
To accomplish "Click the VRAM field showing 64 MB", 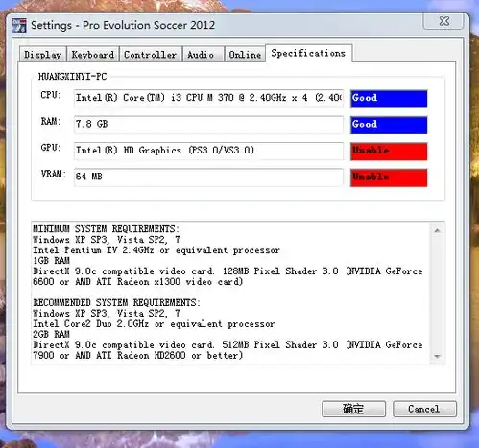I will [208, 177].
